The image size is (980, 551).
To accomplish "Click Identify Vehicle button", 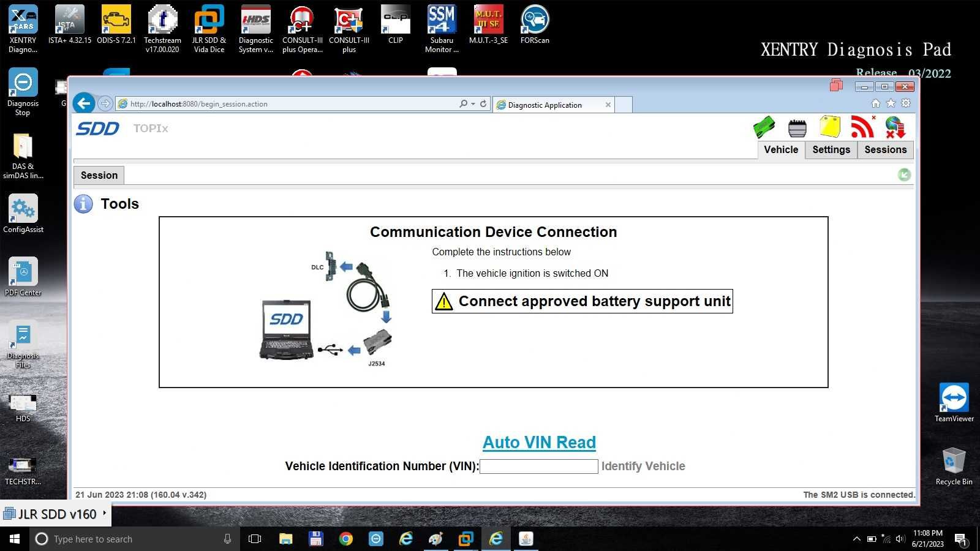I will click(643, 467).
